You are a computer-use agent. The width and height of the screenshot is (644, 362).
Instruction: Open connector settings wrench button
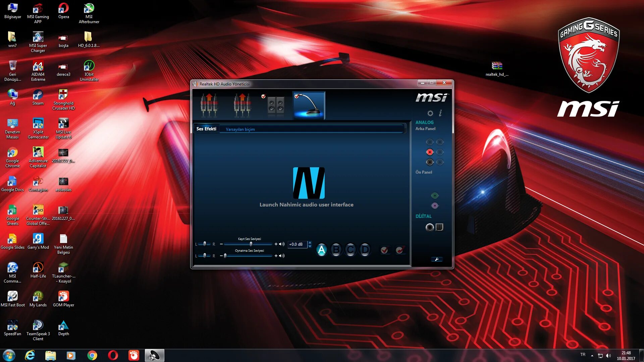click(437, 259)
